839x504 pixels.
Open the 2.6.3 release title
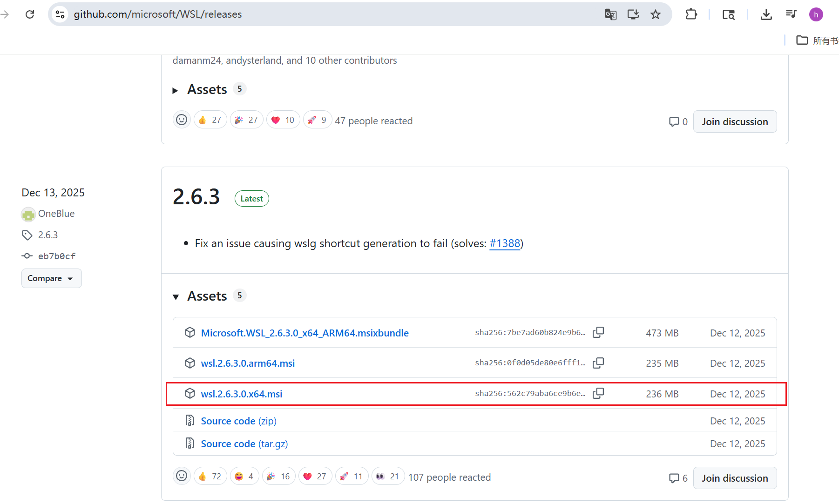[x=196, y=197]
